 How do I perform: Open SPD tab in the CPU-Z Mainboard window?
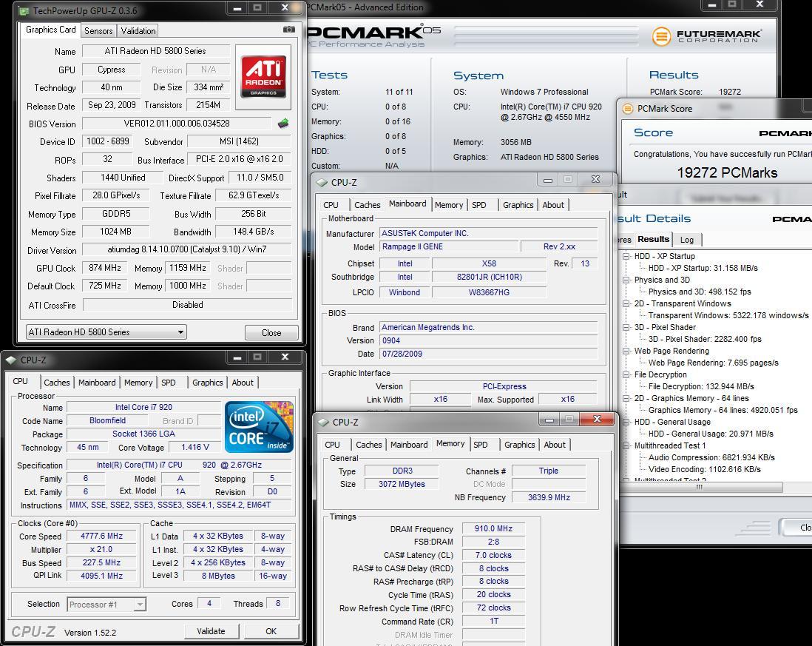[x=479, y=205]
